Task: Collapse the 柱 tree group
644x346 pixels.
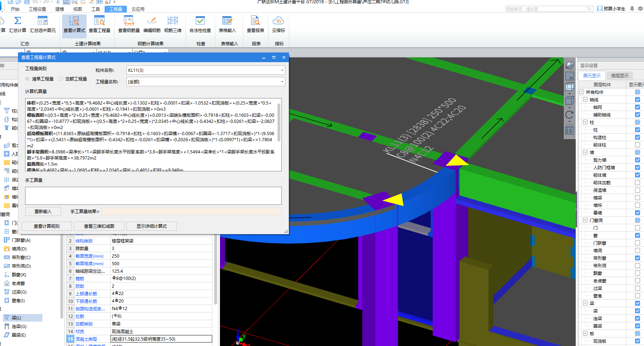Action: point(585,122)
